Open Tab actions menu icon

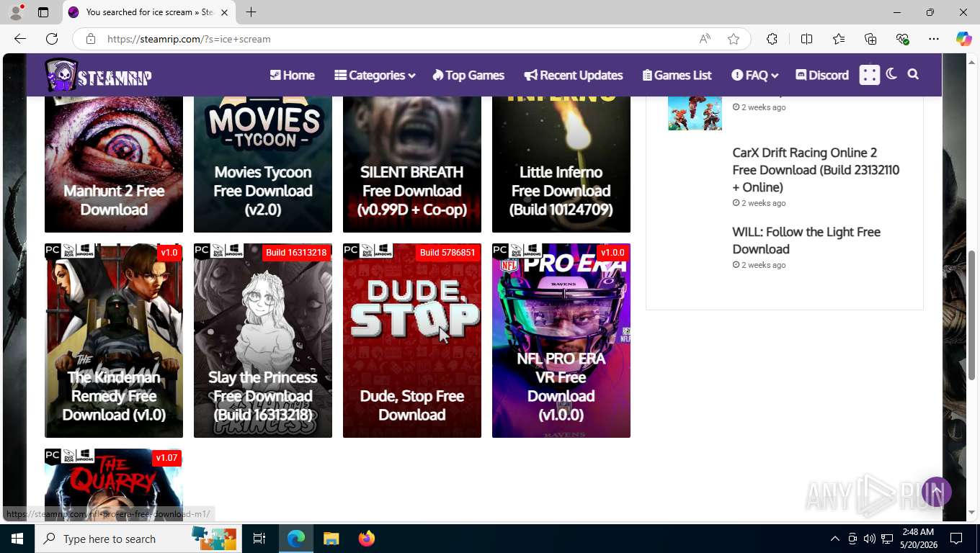[x=43, y=12]
